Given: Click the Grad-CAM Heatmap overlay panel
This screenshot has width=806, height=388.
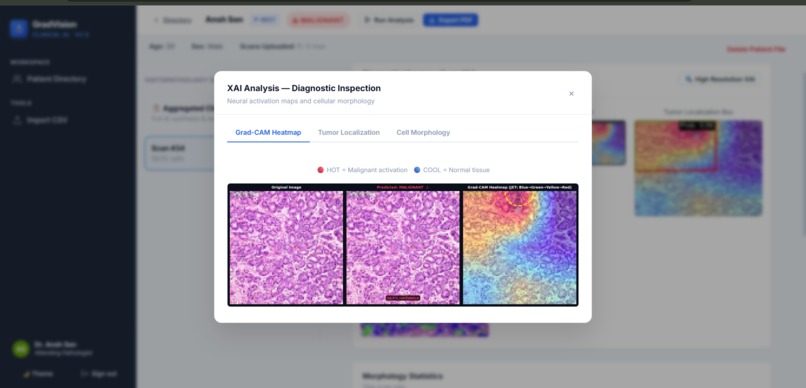Looking at the screenshot, I should [x=520, y=247].
